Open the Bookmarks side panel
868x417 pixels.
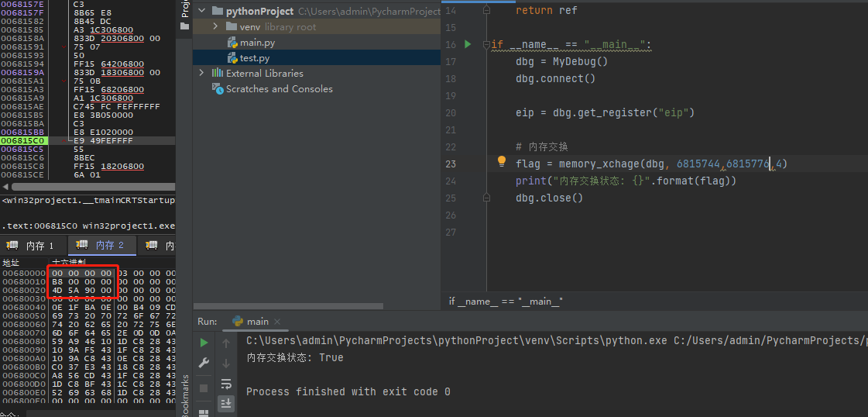coord(185,396)
